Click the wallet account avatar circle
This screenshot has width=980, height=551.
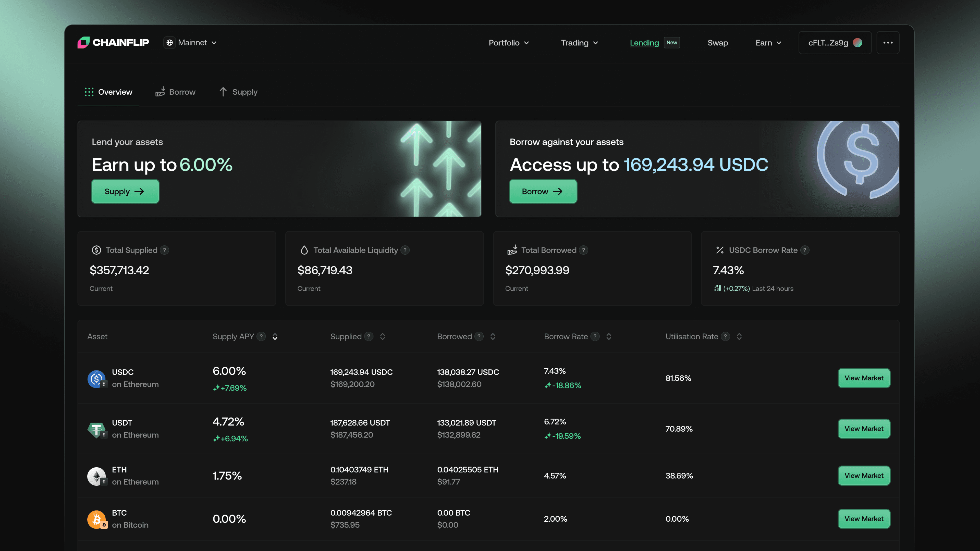pyautogui.click(x=857, y=43)
